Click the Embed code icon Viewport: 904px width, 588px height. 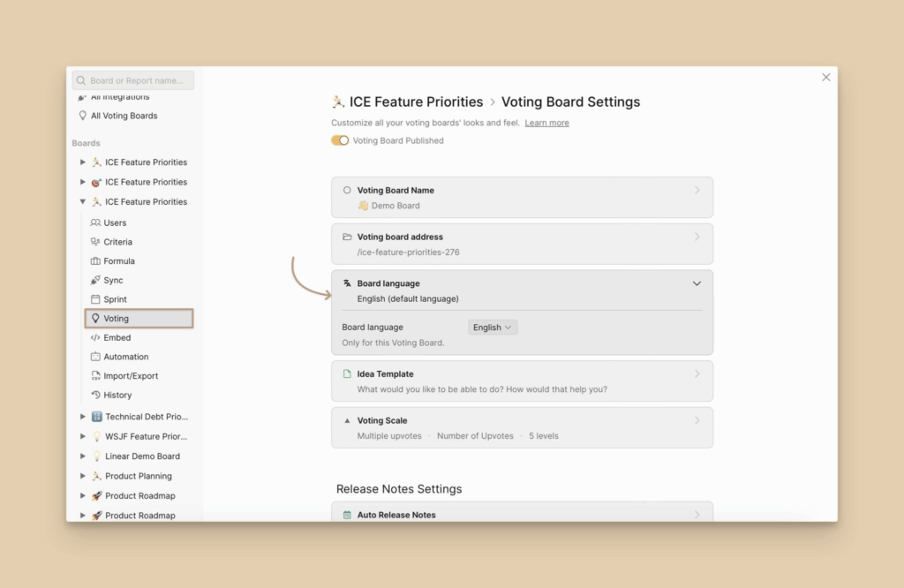coord(95,337)
